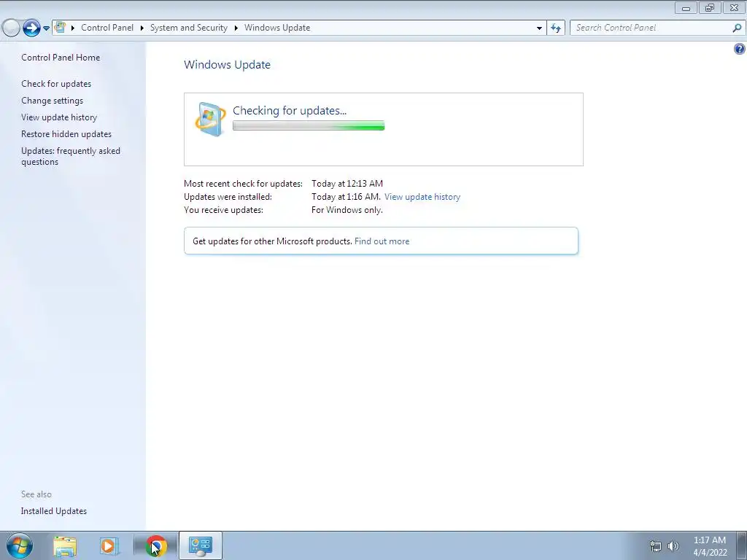
Task: Click the search magnifier icon
Action: click(737, 28)
